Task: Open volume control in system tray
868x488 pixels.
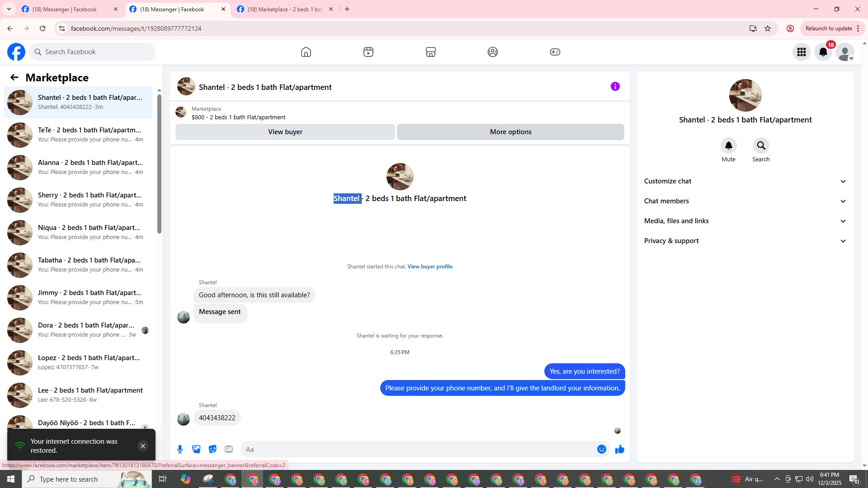Action: [x=810, y=479]
